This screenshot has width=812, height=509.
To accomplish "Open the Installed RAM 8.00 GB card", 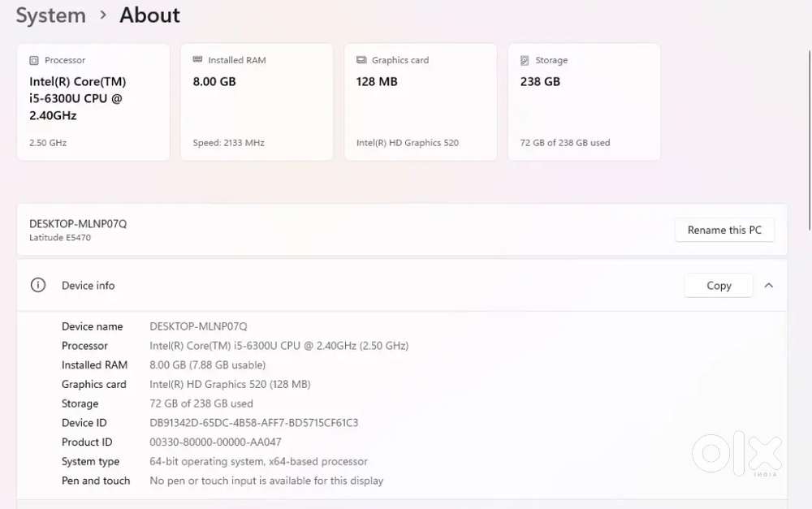I will pyautogui.click(x=257, y=102).
